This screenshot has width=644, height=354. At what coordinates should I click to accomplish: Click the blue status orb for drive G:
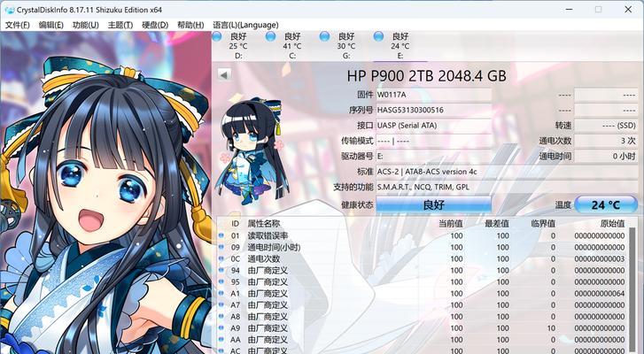pos(324,36)
